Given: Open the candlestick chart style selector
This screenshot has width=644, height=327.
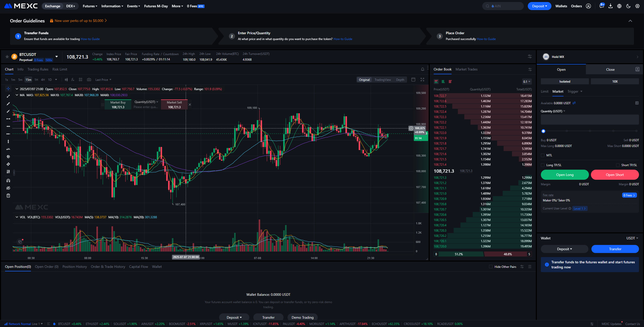Looking at the screenshot, I should tap(66, 80).
